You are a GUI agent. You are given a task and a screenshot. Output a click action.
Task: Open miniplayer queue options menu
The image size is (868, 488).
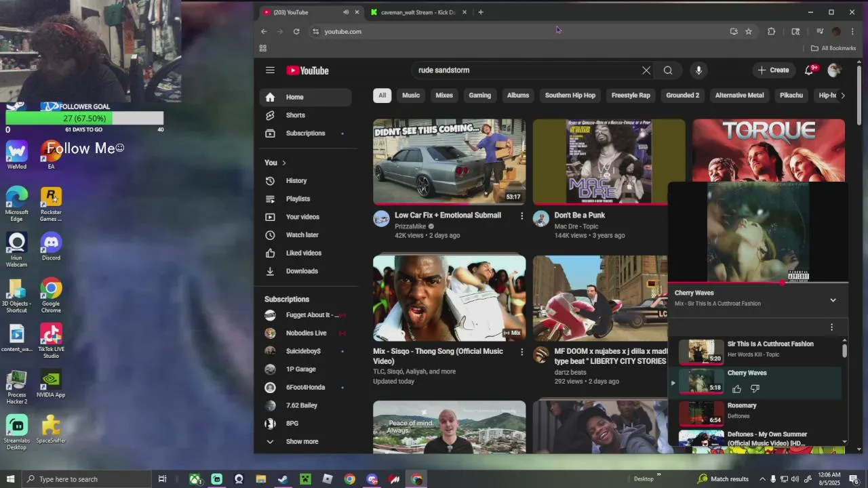coord(831,327)
